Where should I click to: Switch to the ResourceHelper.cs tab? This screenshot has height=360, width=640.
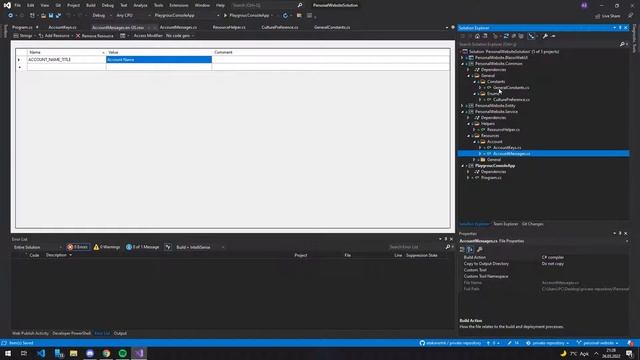(x=229, y=27)
